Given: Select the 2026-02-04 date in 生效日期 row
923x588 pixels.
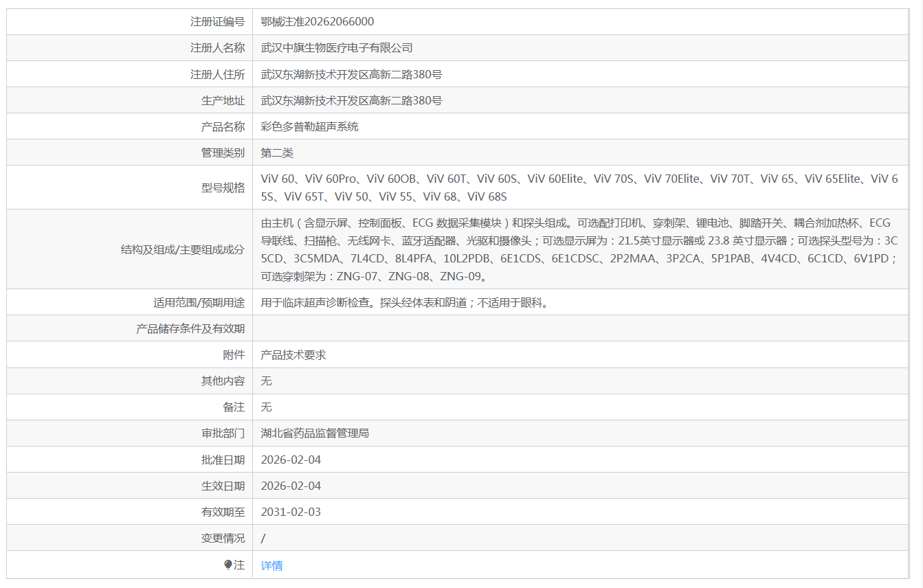Looking at the screenshot, I should 291,486.
